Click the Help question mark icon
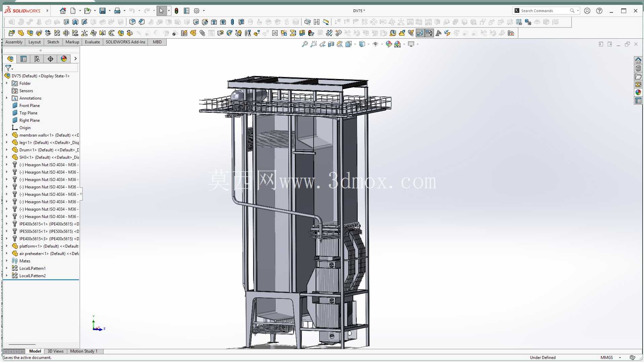 click(599, 11)
